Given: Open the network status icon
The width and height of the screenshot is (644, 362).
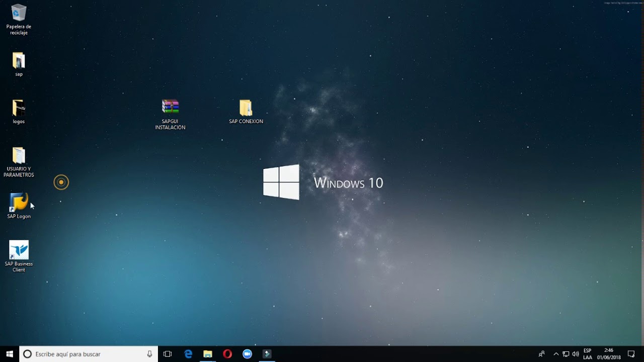Looking at the screenshot, I should [x=566, y=354].
